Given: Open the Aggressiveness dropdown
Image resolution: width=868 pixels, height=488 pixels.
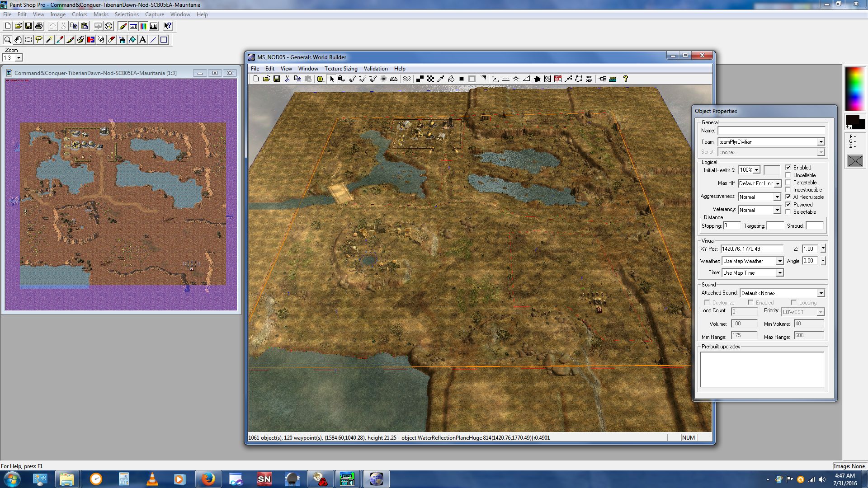Looking at the screenshot, I should pos(777,197).
